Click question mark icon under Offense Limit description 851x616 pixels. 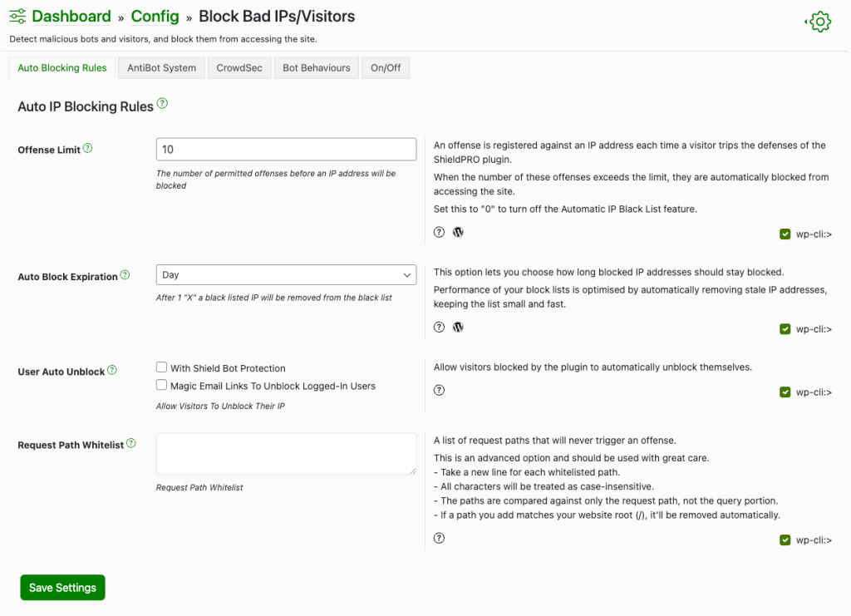[x=439, y=232]
